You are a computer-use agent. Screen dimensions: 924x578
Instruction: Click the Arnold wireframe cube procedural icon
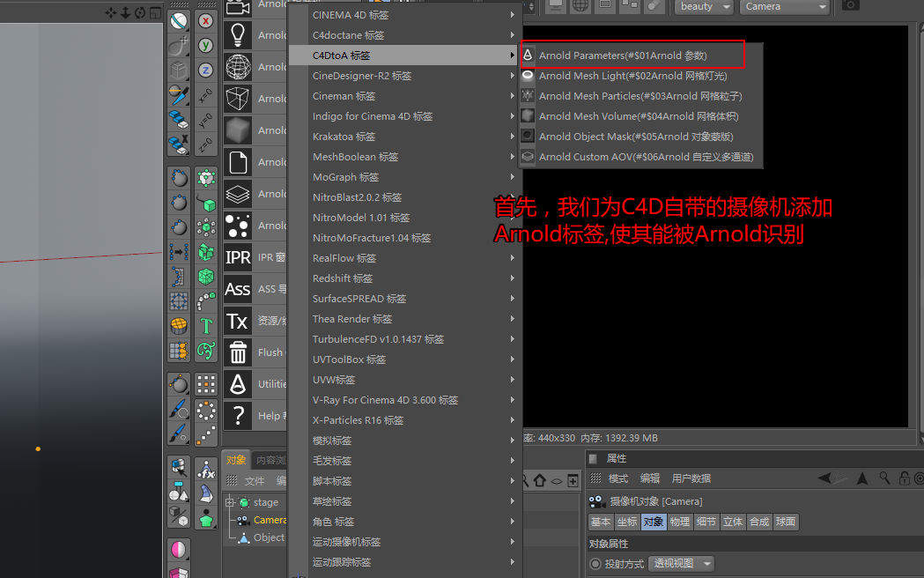click(x=238, y=99)
